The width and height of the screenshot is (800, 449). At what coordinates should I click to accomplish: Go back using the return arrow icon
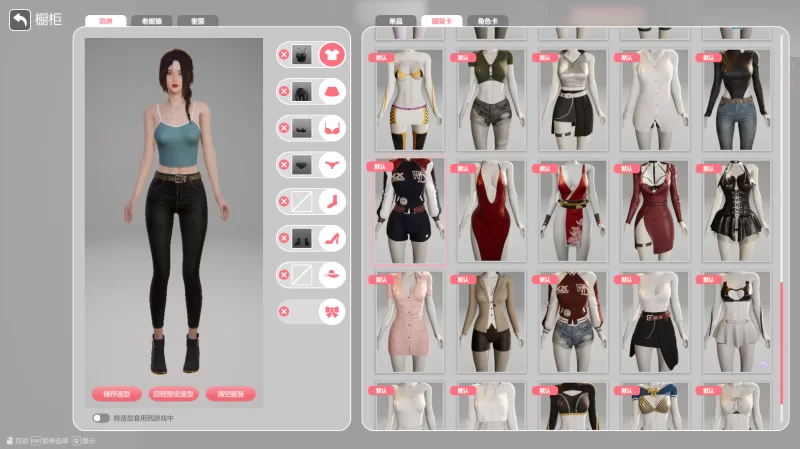click(20, 20)
